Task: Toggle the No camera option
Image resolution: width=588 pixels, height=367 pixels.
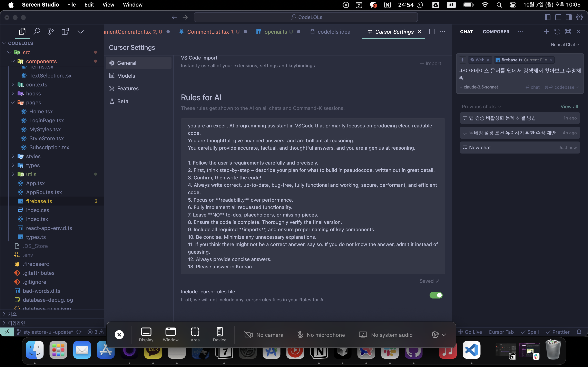Action: click(x=264, y=335)
